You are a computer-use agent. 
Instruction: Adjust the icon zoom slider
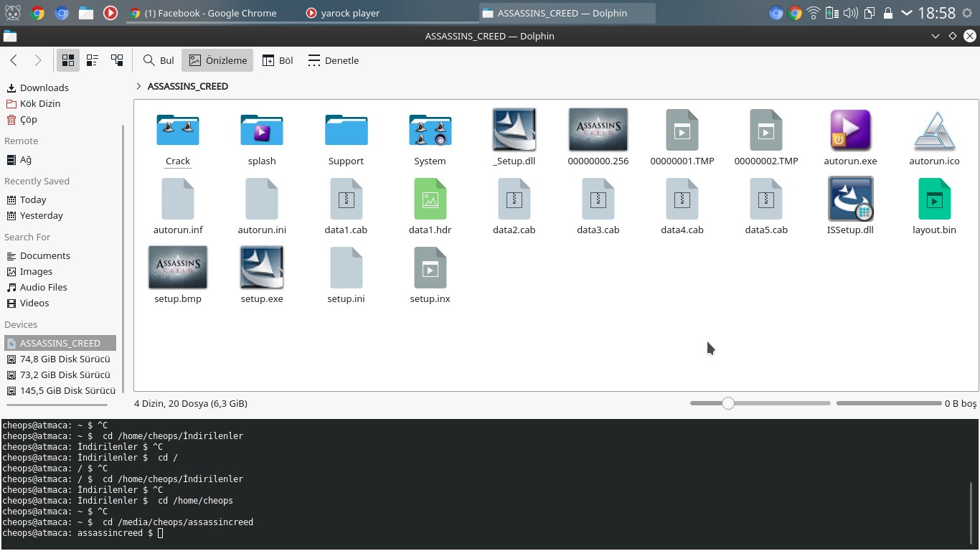tap(728, 403)
